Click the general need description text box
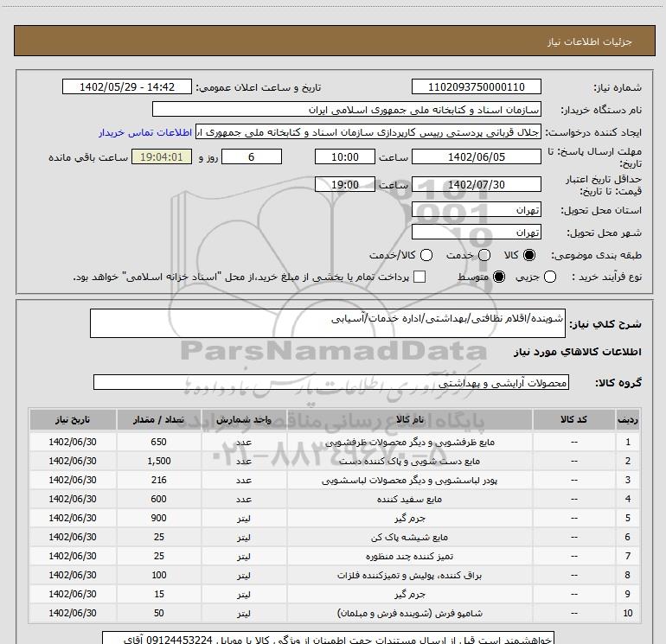Screen dimensions: 666x644 click(328, 323)
